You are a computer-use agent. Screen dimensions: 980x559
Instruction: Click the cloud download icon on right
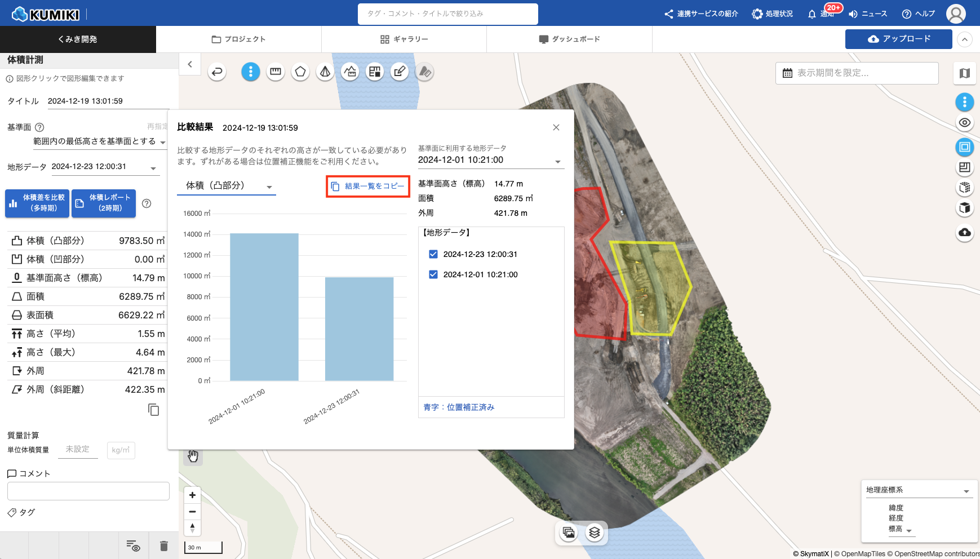(965, 232)
